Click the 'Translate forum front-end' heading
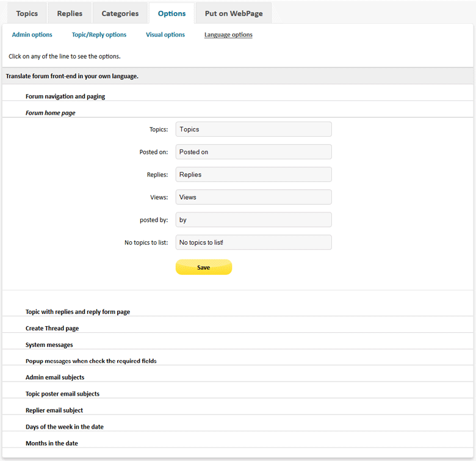 (x=72, y=76)
